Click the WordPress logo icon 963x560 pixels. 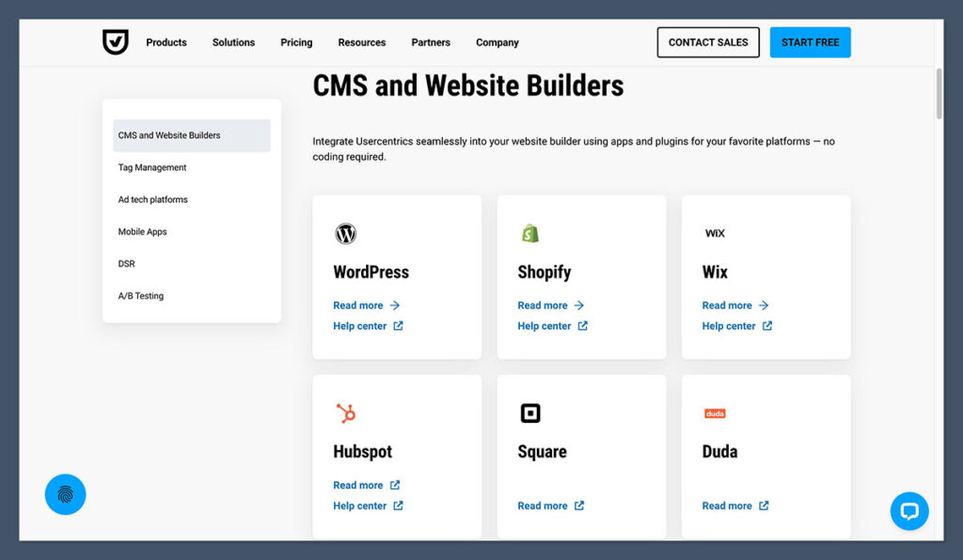345,234
